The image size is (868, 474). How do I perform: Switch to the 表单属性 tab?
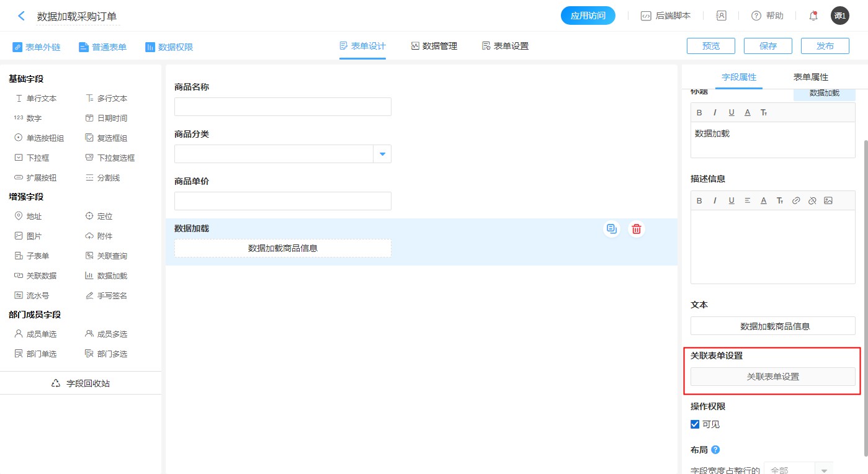(810, 77)
